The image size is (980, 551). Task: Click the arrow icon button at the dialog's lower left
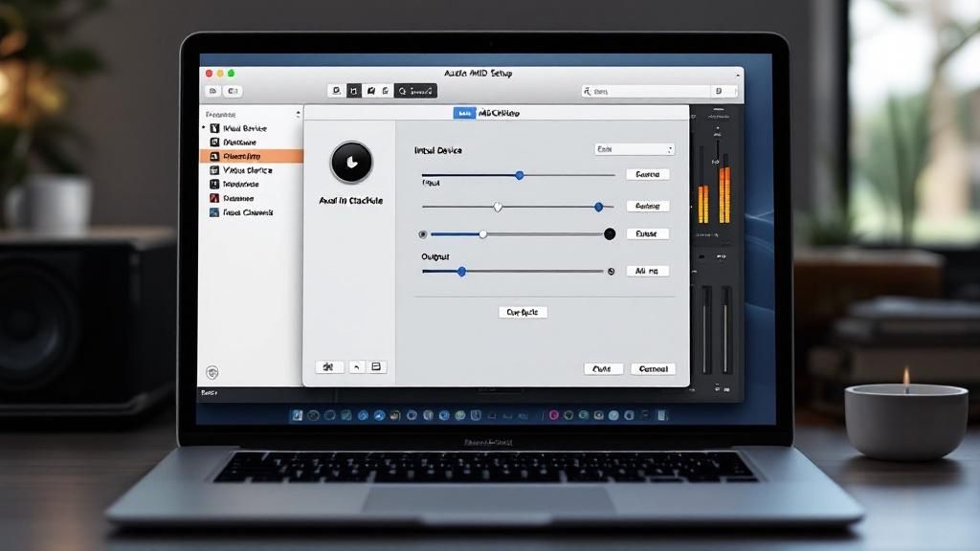pos(356,367)
